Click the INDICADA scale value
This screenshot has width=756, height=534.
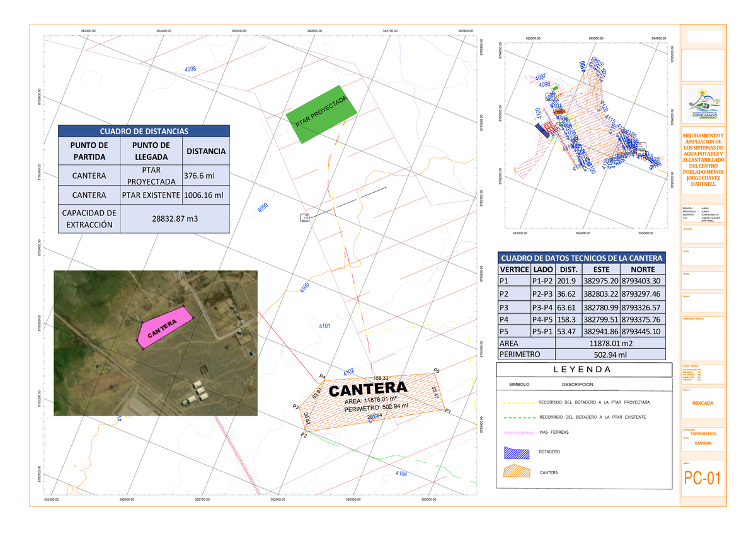pyautogui.click(x=703, y=402)
